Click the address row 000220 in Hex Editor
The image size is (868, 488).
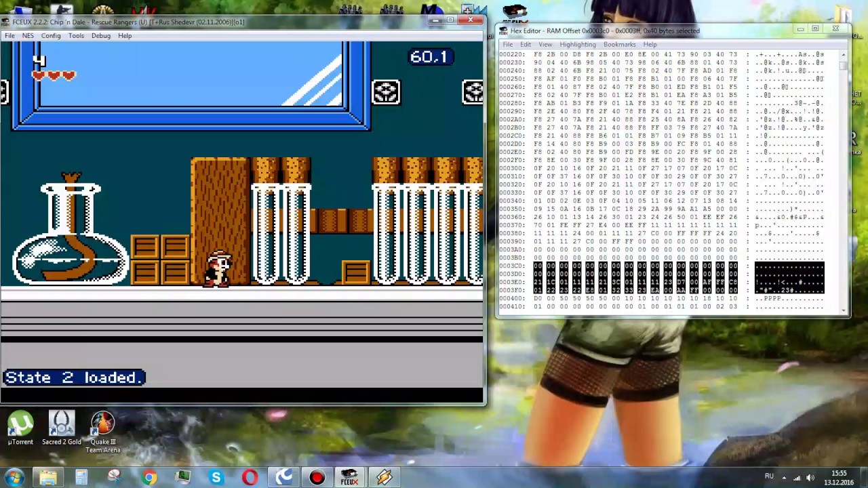point(662,54)
